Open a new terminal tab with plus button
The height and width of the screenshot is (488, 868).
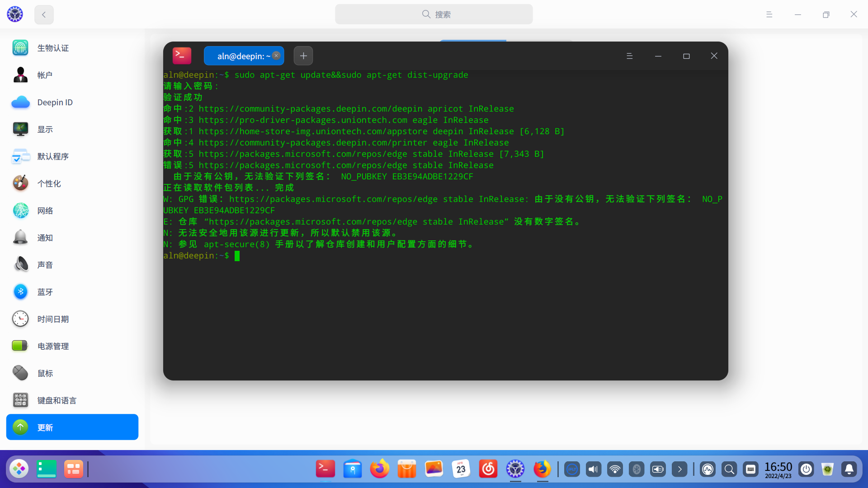(303, 56)
